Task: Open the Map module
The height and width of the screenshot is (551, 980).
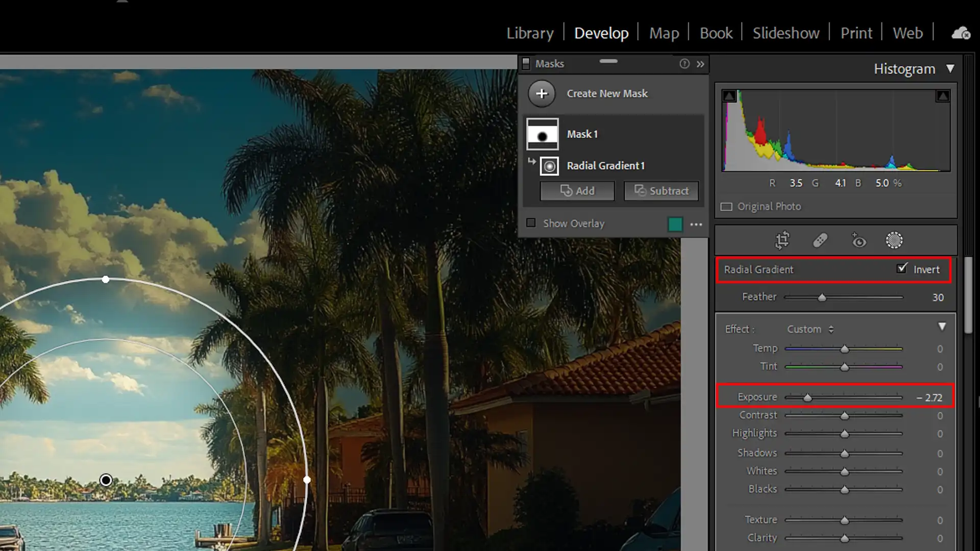Action: tap(664, 33)
